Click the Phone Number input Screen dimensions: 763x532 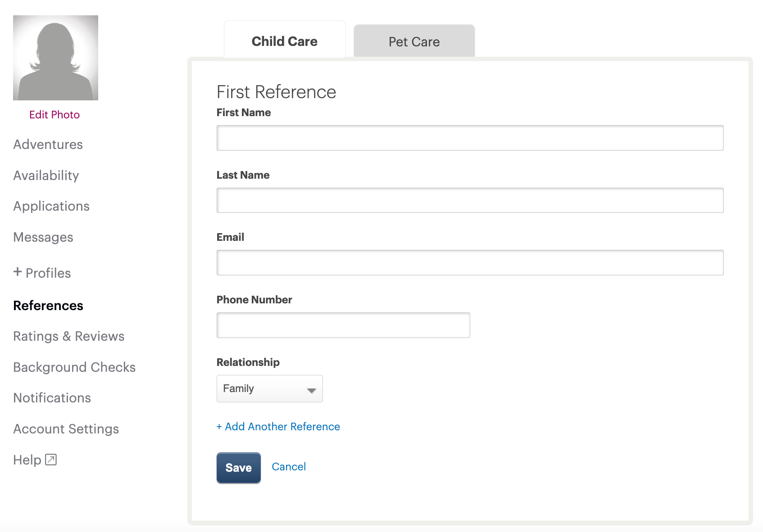(343, 325)
